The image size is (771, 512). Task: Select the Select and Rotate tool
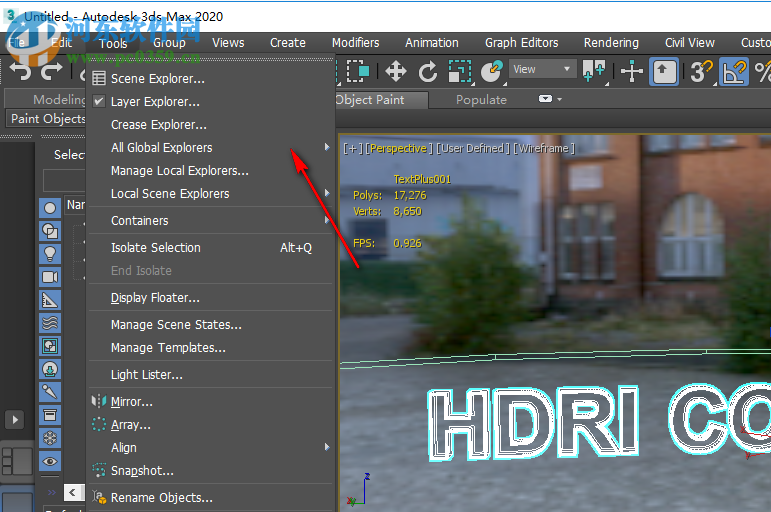pos(428,71)
